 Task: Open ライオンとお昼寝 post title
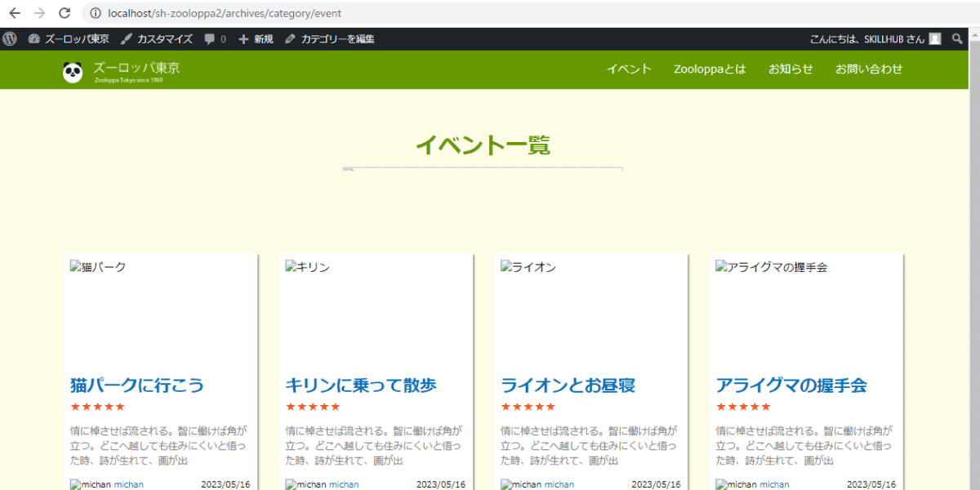[x=568, y=385]
